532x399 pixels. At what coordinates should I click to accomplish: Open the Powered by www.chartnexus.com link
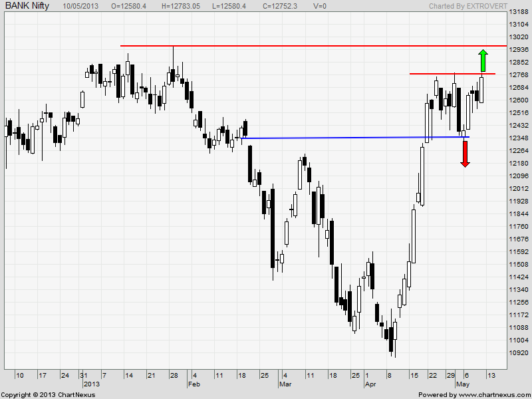473,394
